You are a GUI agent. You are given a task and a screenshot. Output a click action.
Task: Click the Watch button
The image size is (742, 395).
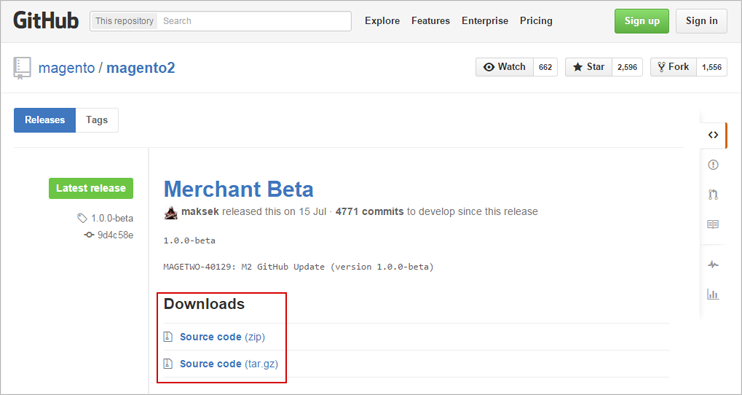504,67
